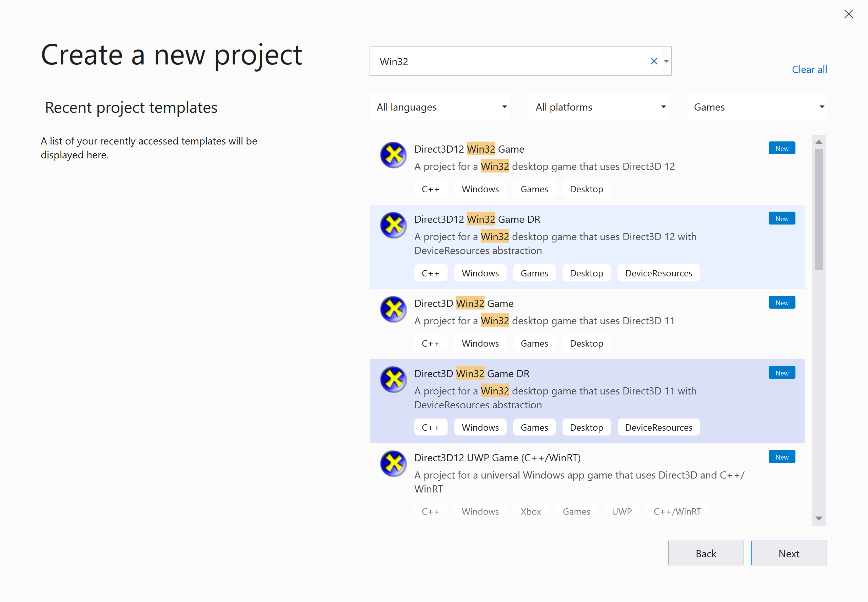Open the Games project type dropdown
The height and width of the screenshot is (602, 868).
coord(757,107)
